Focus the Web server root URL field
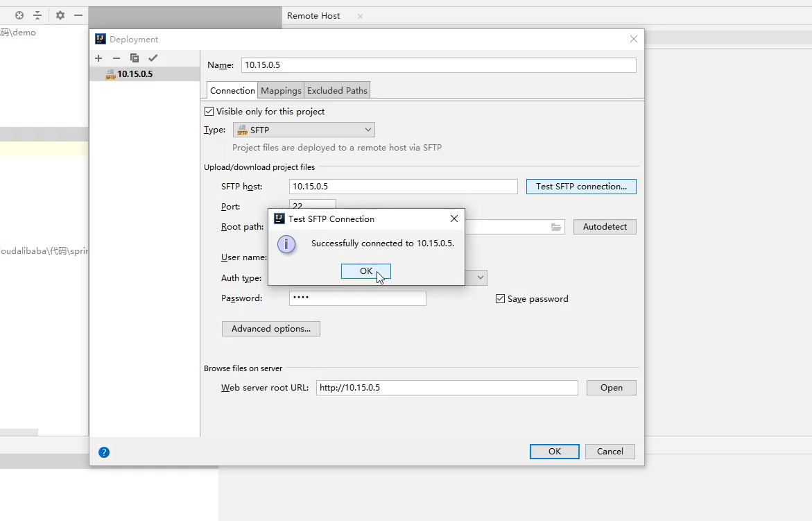The height and width of the screenshot is (521, 812). pyautogui.click(x=447, y=388)
